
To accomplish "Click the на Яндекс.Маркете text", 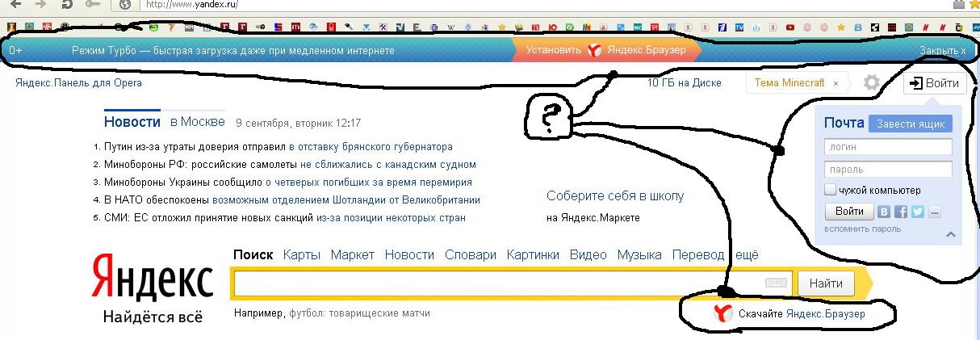I will pyautogui.click(x=593, y=218).
